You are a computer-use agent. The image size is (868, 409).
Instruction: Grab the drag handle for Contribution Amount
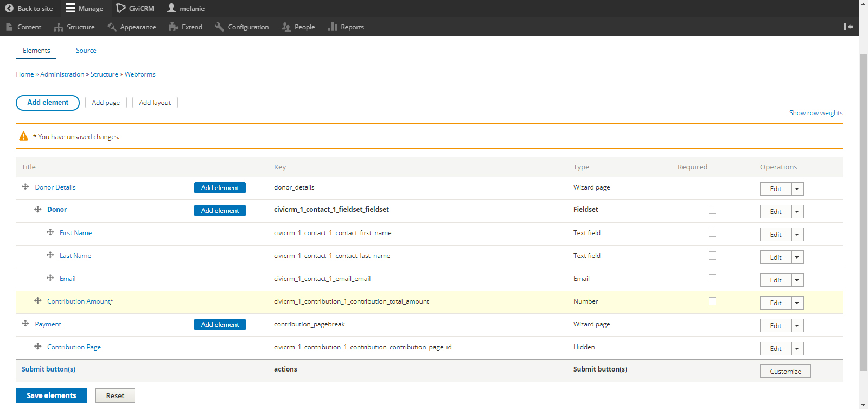coord(37,300)
